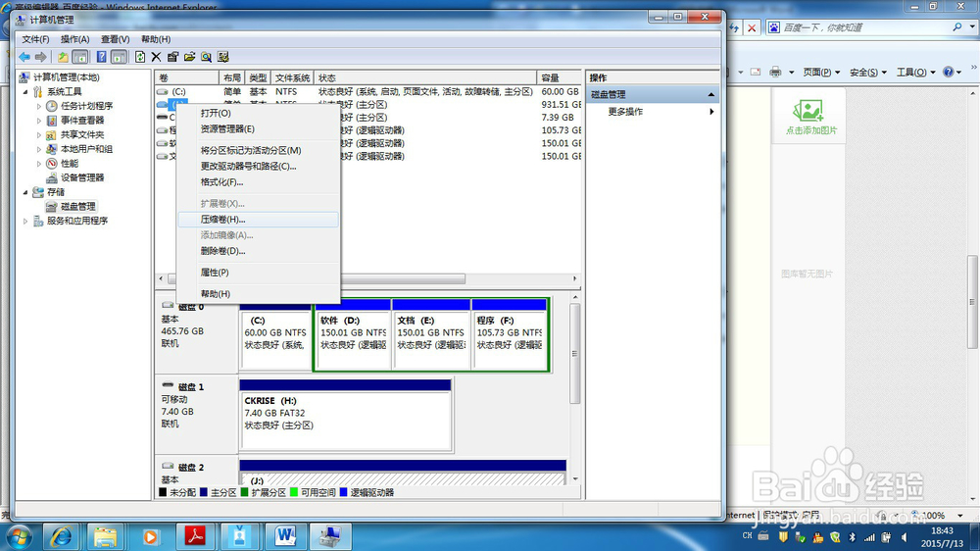Image resolution: width=980 pixels, height=551 pixels.
Task: Expand the 服务和应用程序 tree node
Action: click(x=25, y=222)
